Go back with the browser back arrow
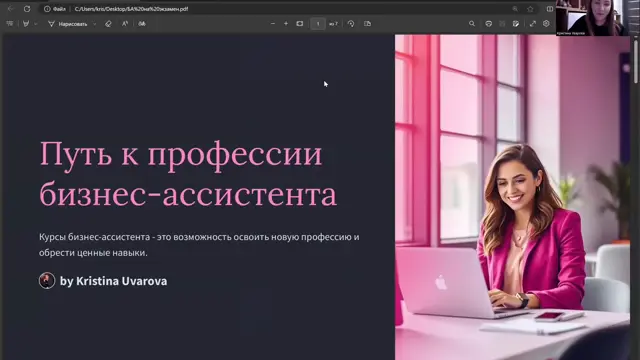The height and width of the screenshot is (360, 640). [x=10, y=9]
